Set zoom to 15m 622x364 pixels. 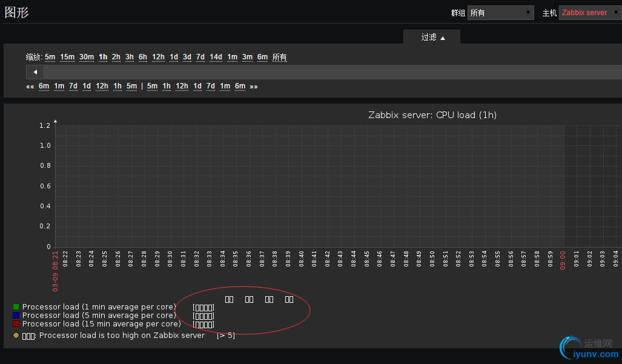[67, 57]
